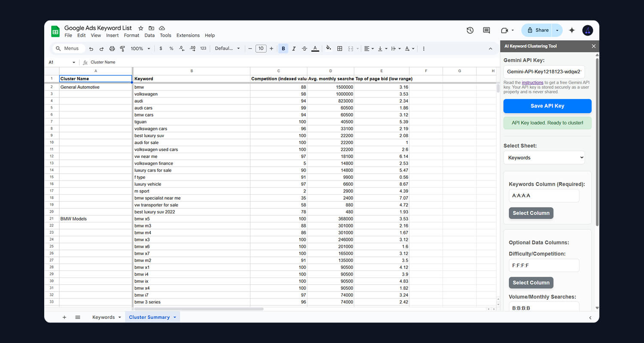Collapse toolbar with the up chevron
This screenshot has height=343, width=644.
click(490, 48)
